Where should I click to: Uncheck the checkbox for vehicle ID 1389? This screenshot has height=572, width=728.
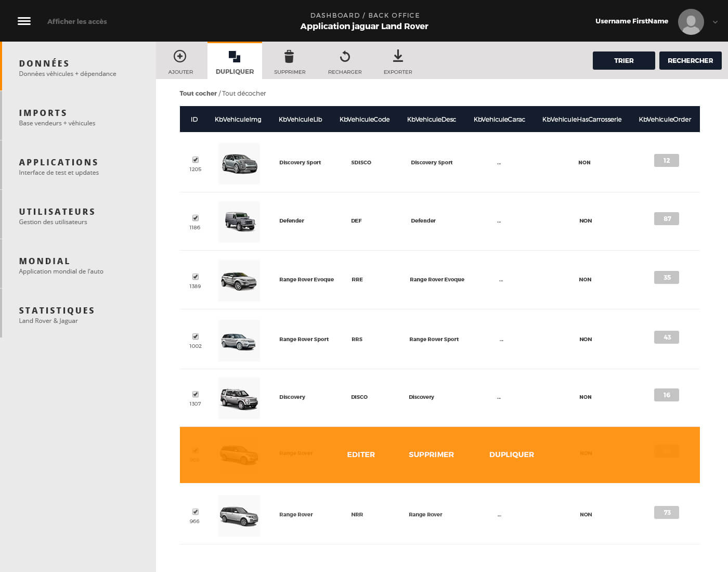[195, 277]
